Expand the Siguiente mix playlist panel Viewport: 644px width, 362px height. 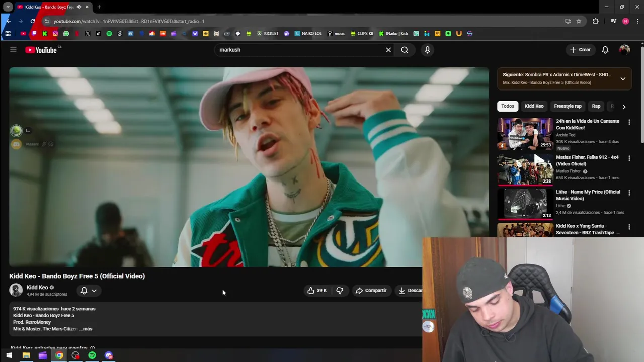point(623,79)
